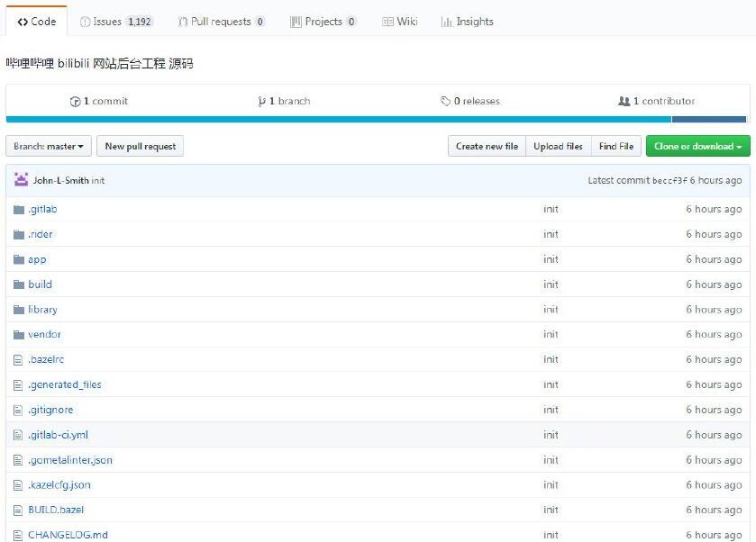Click the BUILD.bazel file icon
The width and height of the screenshot is (756, 542).
pos(18,510)
